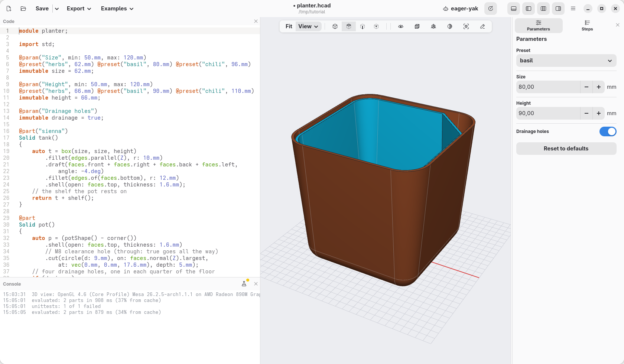
Task: Close the Console panel
Action: (256, 284)
